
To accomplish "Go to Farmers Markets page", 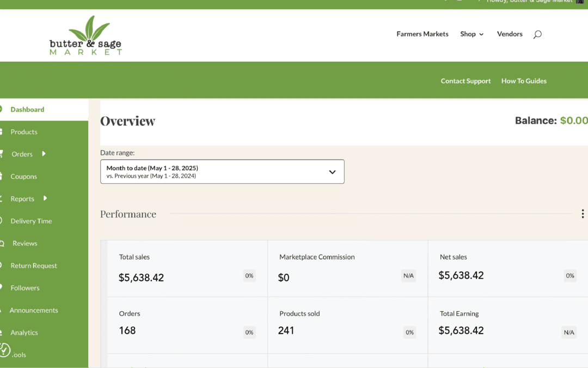I will click(x=422, y=34).
